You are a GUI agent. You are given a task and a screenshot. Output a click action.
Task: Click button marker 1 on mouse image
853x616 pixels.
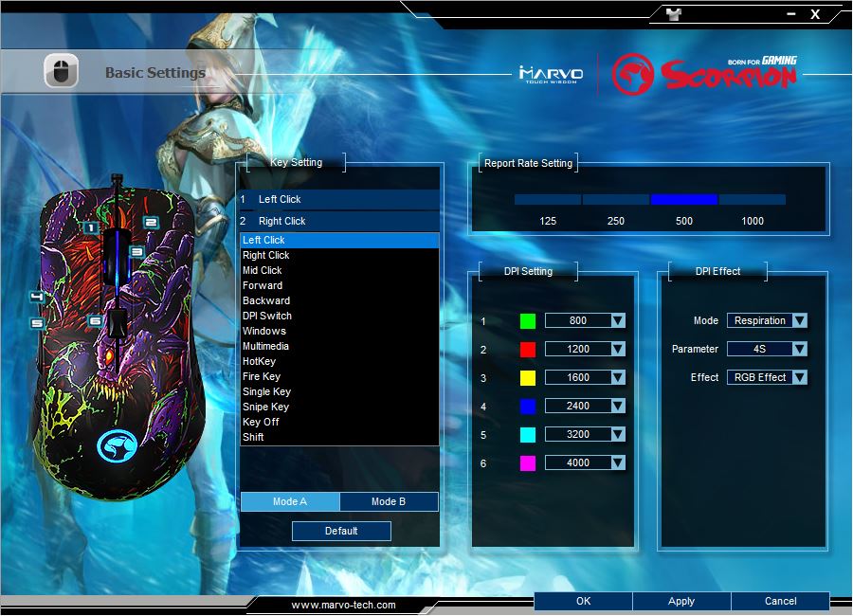(x=90, y=227)
